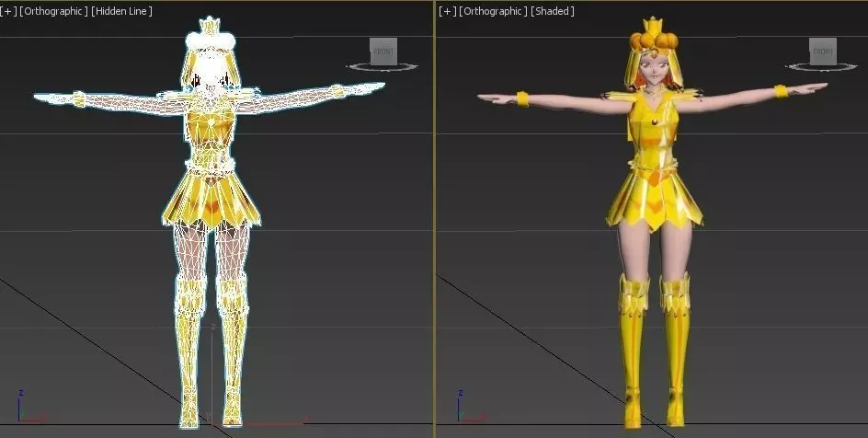868x438 pixels.
Task: Open left viewport [+] general menu
Action: [8, 11]
